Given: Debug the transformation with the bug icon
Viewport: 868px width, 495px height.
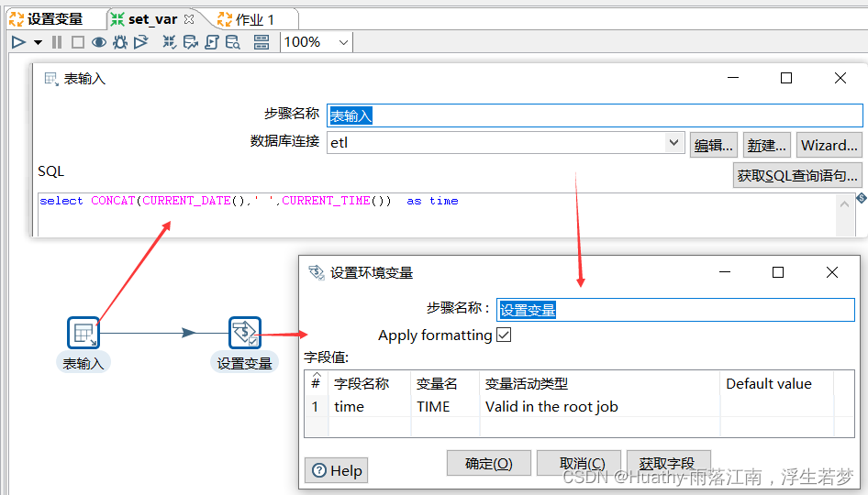Looking at the screenshot, I should click(120, 42).
